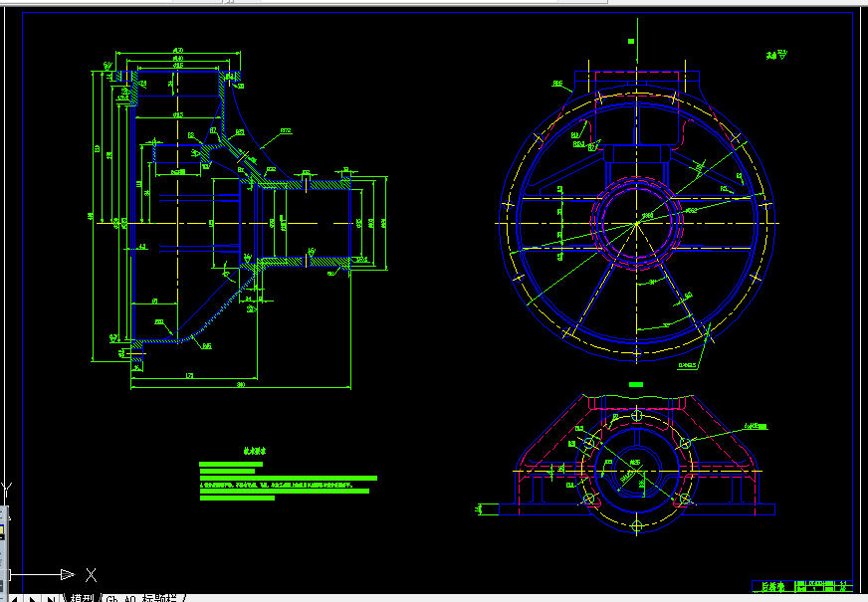
Task: Select the X axis label of UCS icon
Action: (x=92, y=575)
